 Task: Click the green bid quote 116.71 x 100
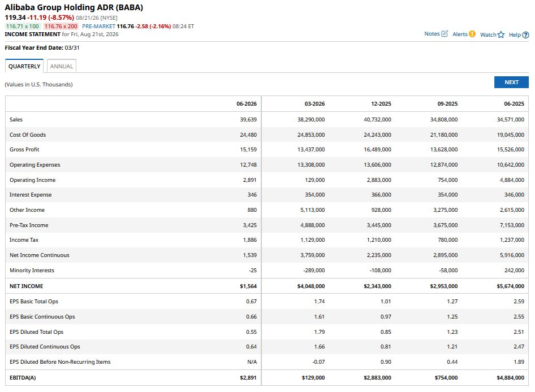pos(23,26)
